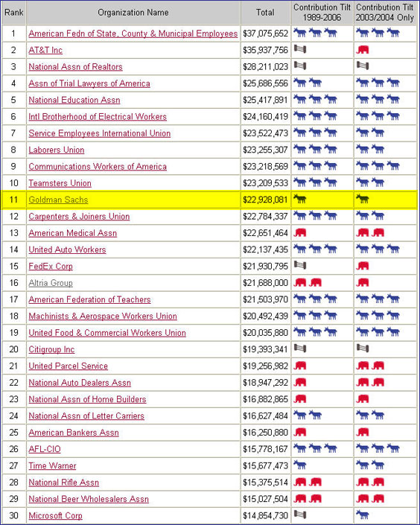Image resolution: width=420 pixels, height=525 pixels.
Task: Open United Auto Workers link
Action: 67,249
